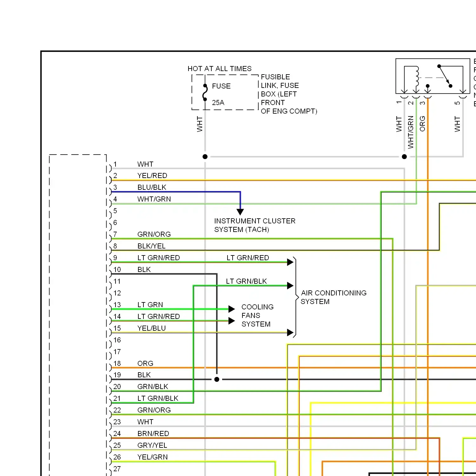This screenshot has height=476, width=476.
Task: Click connector pin number 11
Action: coord(117,281)
